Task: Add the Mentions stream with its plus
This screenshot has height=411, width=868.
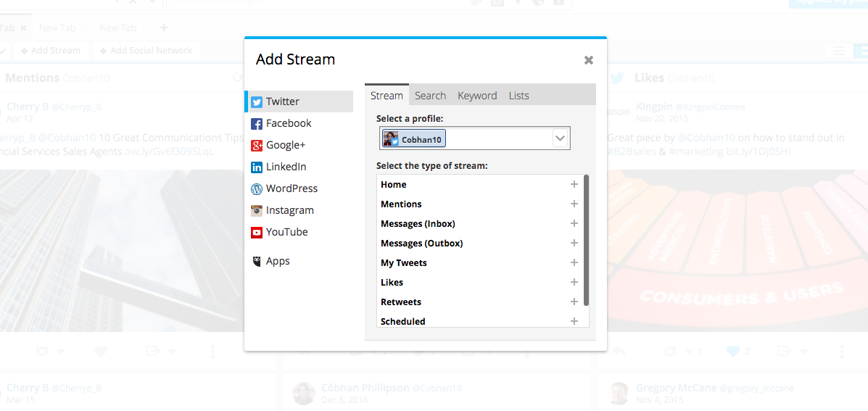Action: pyautogui.click(x=574, y=204)
